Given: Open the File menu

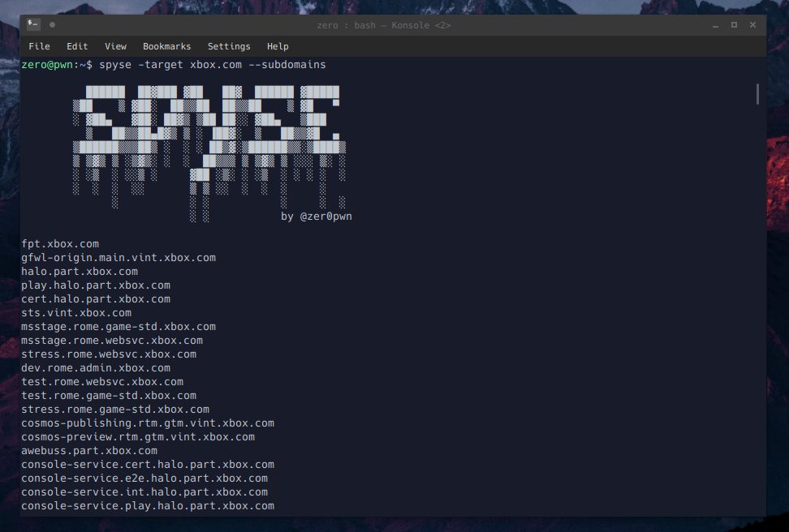Looking at the screenshot, I should (39, 46).
